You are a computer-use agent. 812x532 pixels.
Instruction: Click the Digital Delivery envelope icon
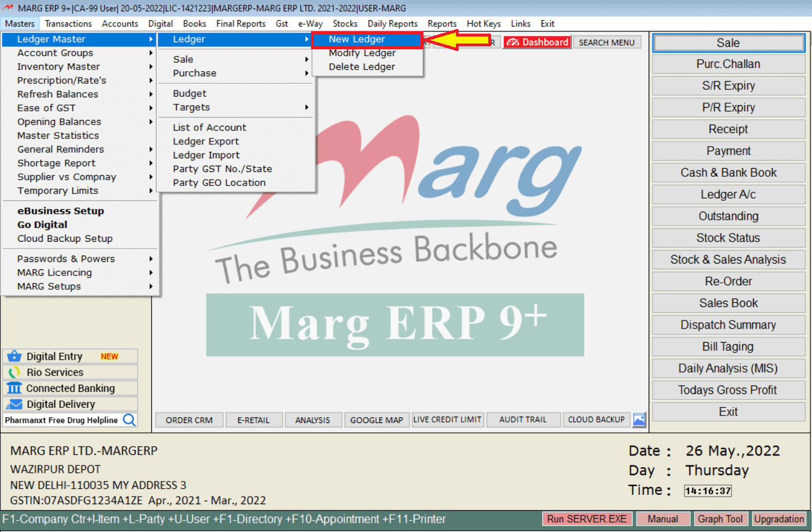pos(14,404)
